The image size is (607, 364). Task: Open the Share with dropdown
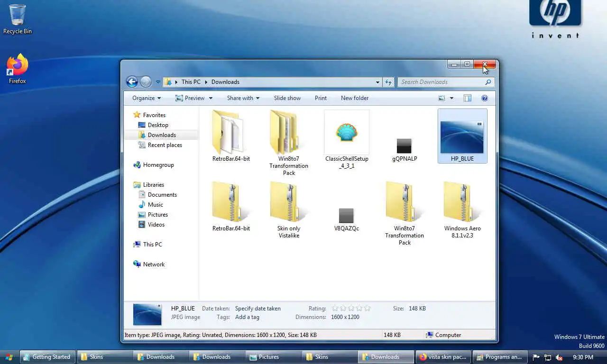click(243, 98)
